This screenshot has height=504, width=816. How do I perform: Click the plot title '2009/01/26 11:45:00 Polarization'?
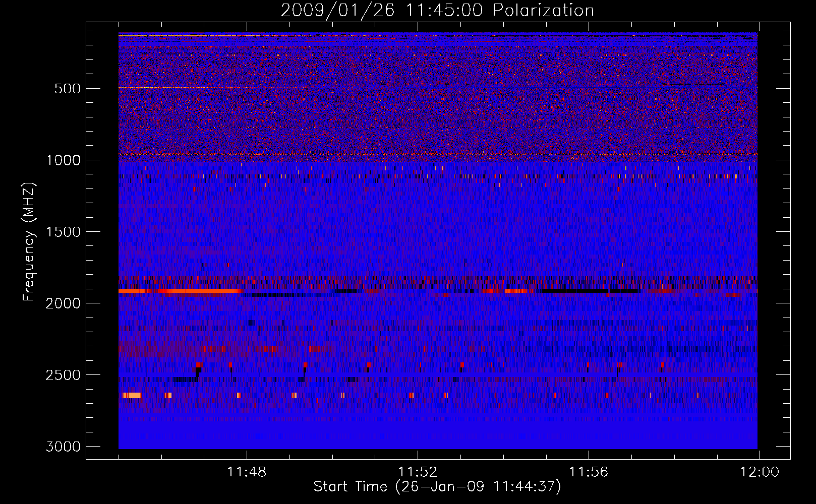point(437,10)
